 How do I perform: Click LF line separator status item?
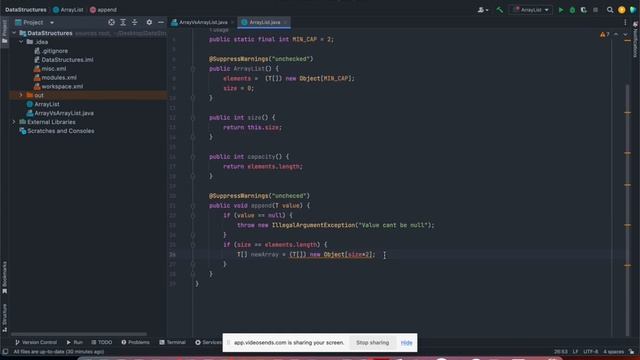(575, 351)
